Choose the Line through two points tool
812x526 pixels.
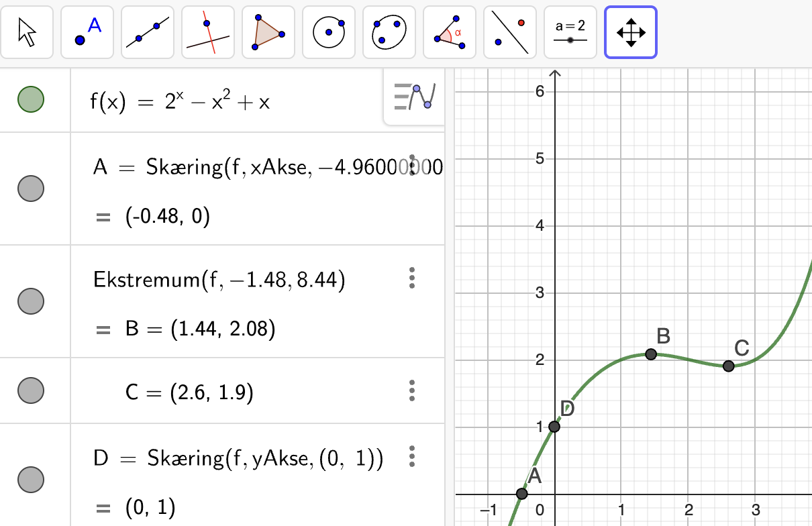coord(148,32)
